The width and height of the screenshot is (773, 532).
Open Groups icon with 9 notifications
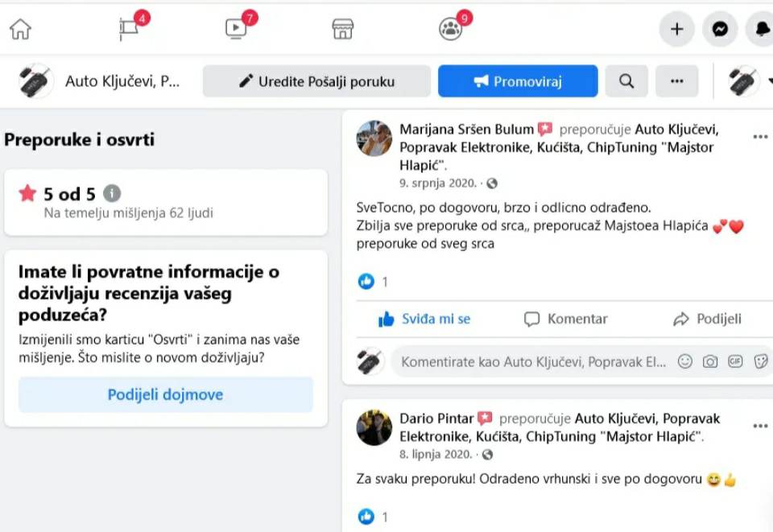coord(453,27)
